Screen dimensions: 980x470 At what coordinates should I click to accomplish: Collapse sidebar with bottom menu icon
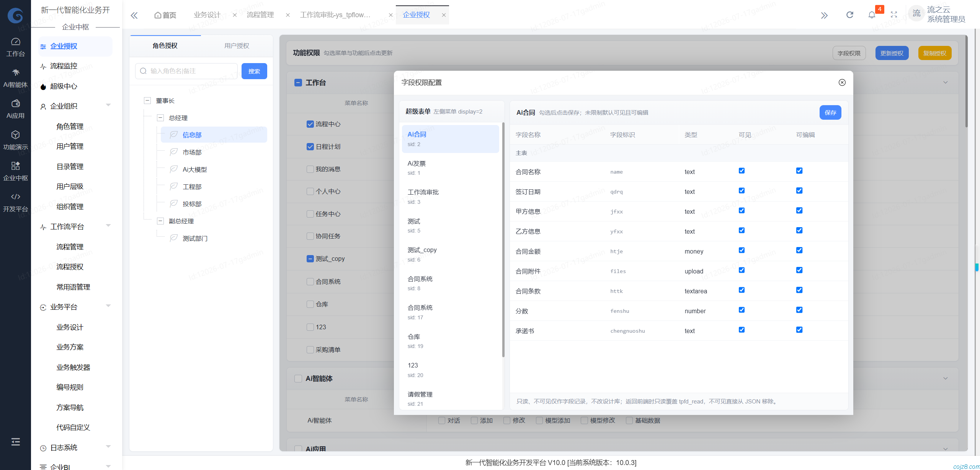(x=15, y=442)
